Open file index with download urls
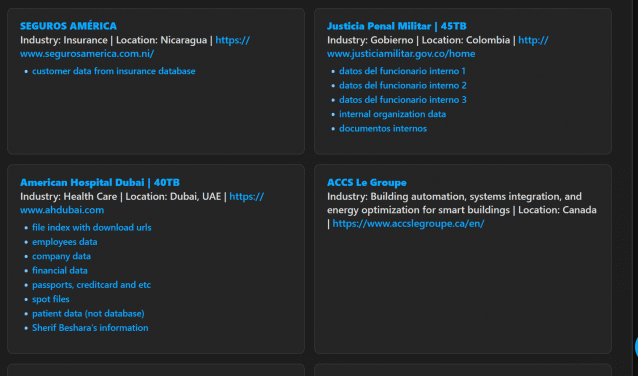Screen dimensions: 638x376 (92, 227)
